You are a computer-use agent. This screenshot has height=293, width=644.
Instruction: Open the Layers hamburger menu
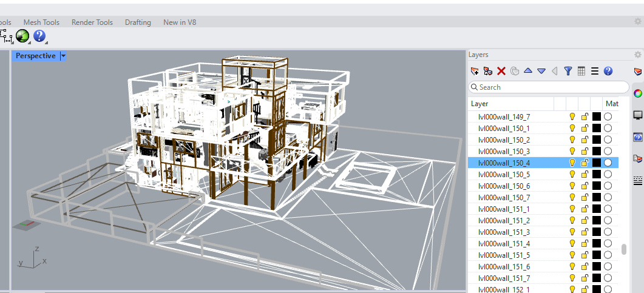595,71
